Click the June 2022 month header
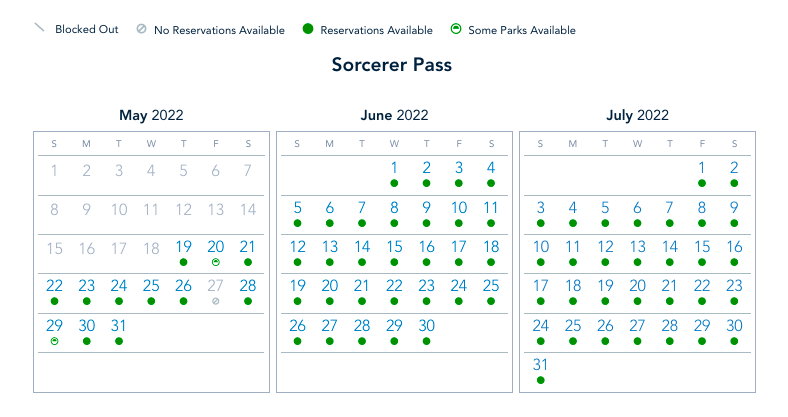 pyautogui.click(x=394, y=116)
